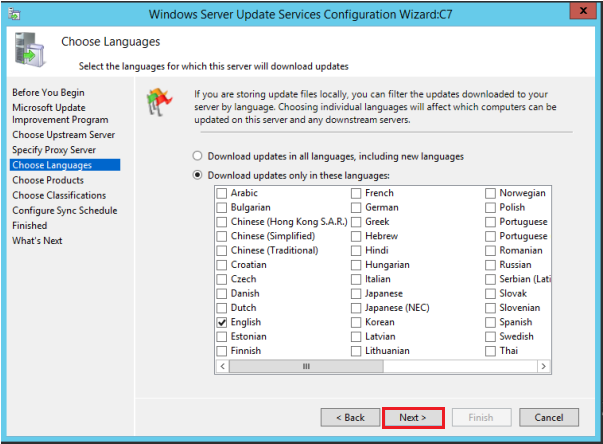Open Configure Sync Schedule step

(65, 211)
